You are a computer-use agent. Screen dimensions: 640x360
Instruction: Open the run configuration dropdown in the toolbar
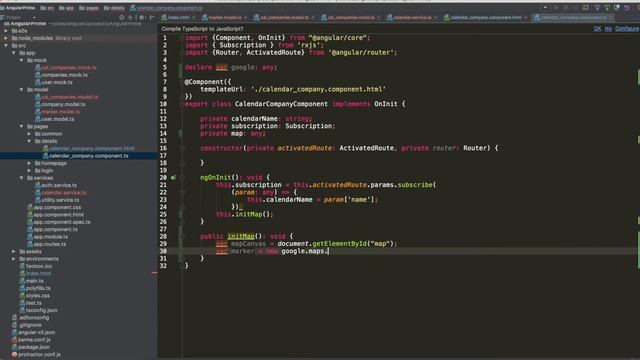(x=545, y=7)
